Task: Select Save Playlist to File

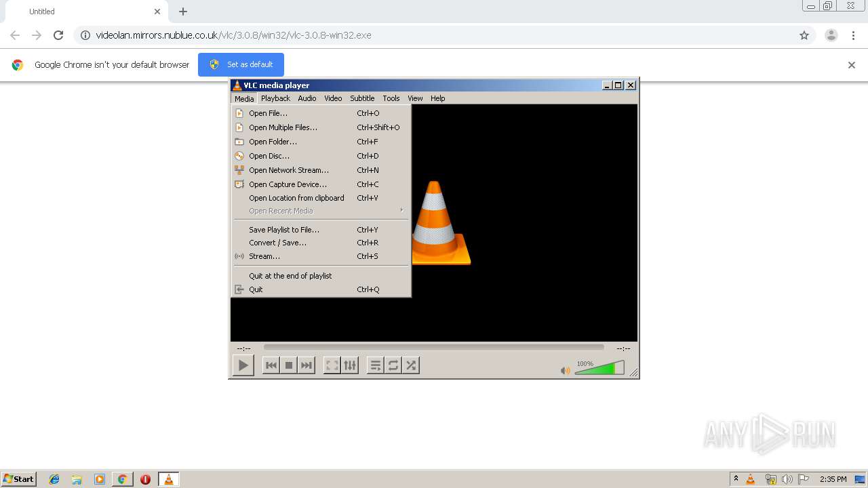Action: tap(321, 230)
